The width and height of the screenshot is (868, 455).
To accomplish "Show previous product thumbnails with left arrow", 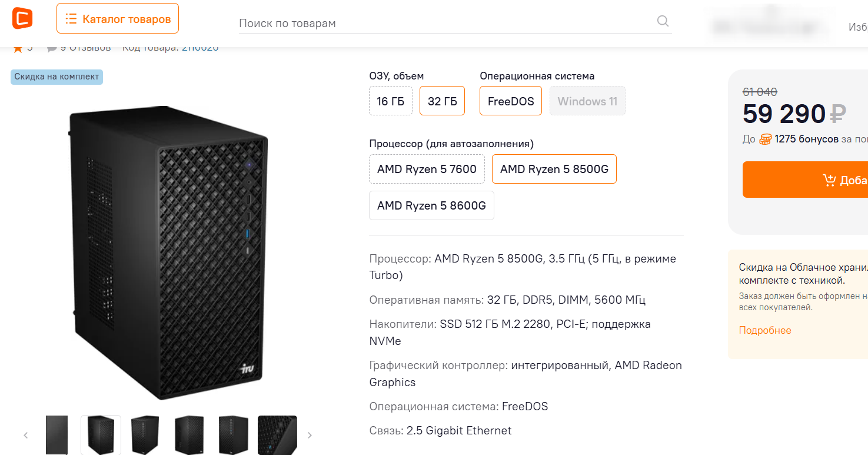I will (26, 436).
